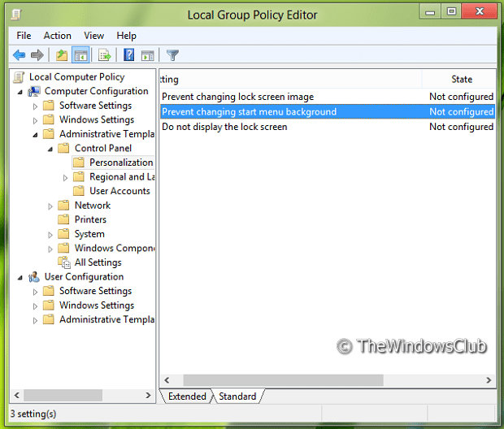Click left arrow of settings list scrollbar
The height and width of the screenshot is (429, 504).
167,380
